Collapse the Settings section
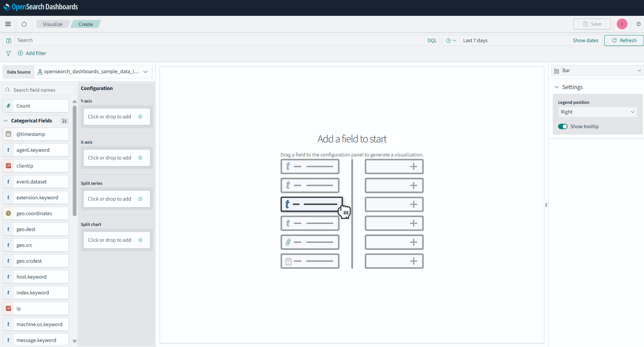Image resolution: width=644 pixels, height=347 pixels. (x=557, y=87)
